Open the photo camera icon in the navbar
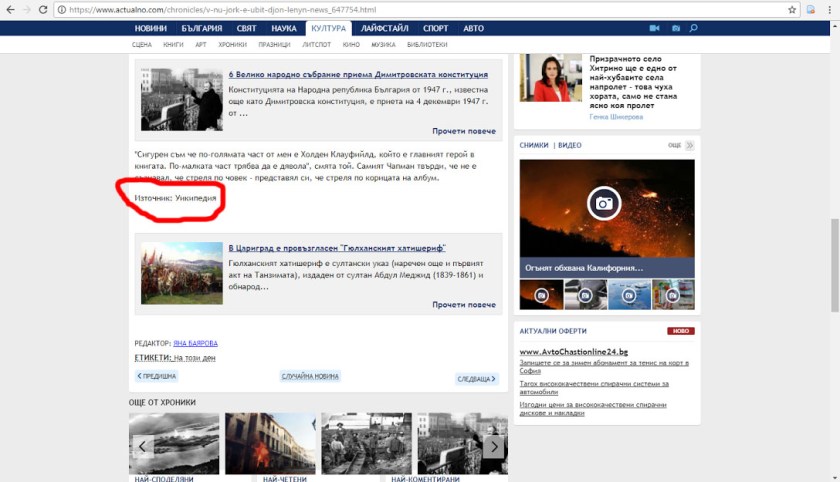The height and width of the screenshot is (482, 840). 675,28
